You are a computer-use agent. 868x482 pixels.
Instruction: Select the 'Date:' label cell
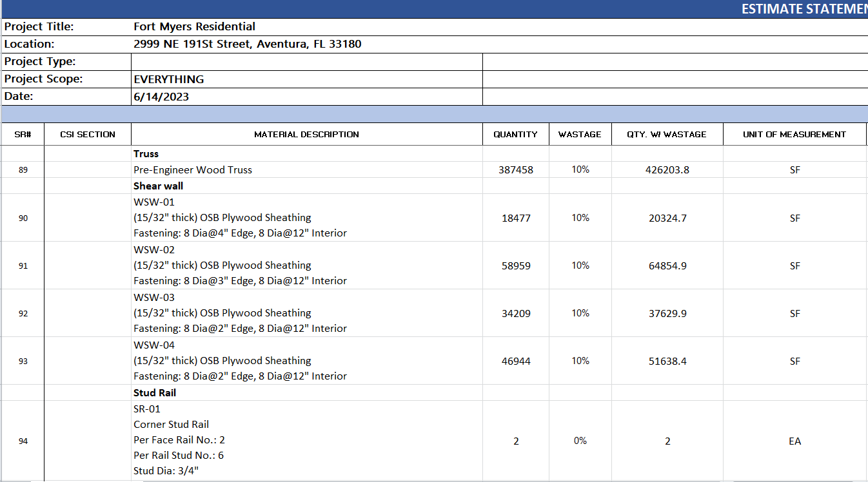pos(66,97)
